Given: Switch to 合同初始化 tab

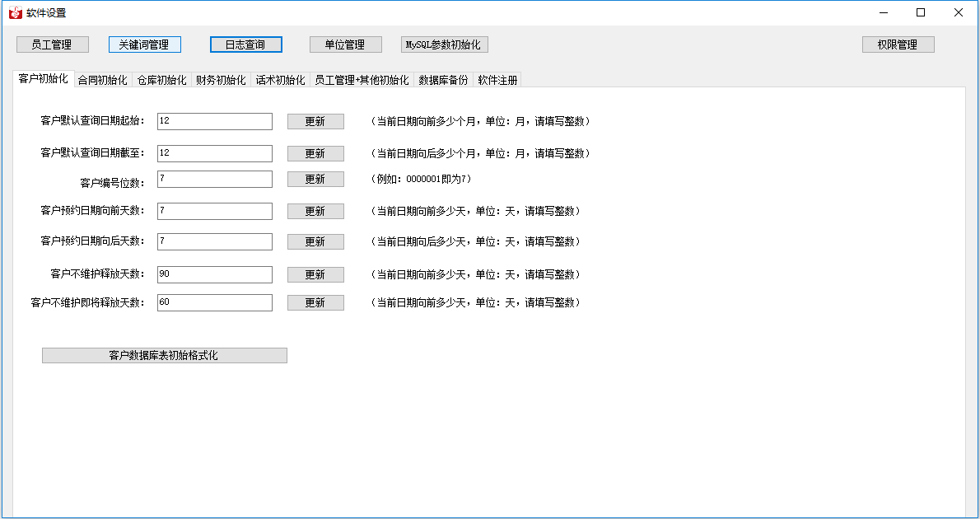Looking at the screenshot, I should pos(102,80).
